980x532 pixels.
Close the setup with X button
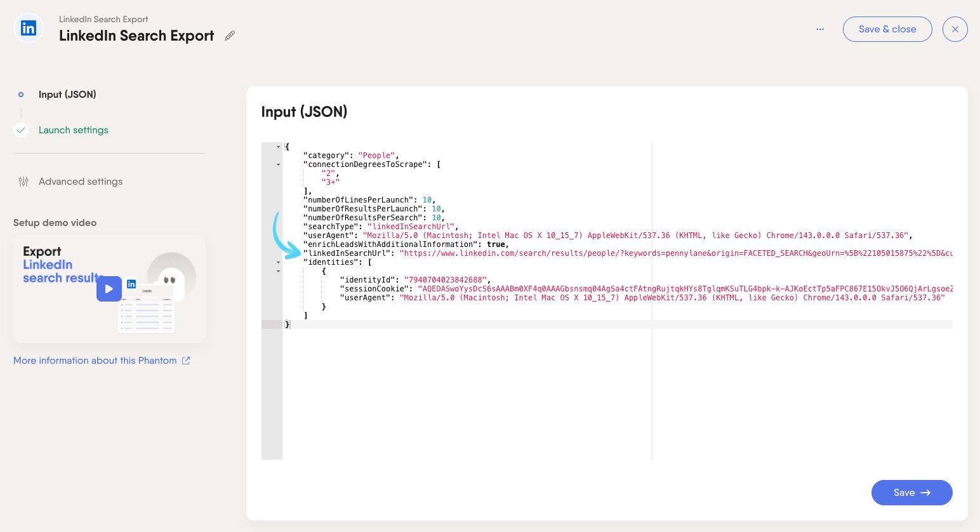point(955,29)
